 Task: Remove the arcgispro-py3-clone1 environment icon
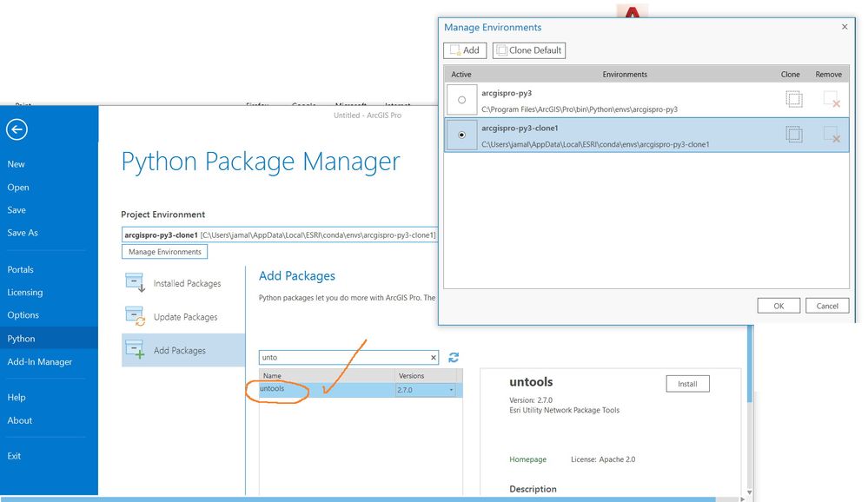pos(832,135)
